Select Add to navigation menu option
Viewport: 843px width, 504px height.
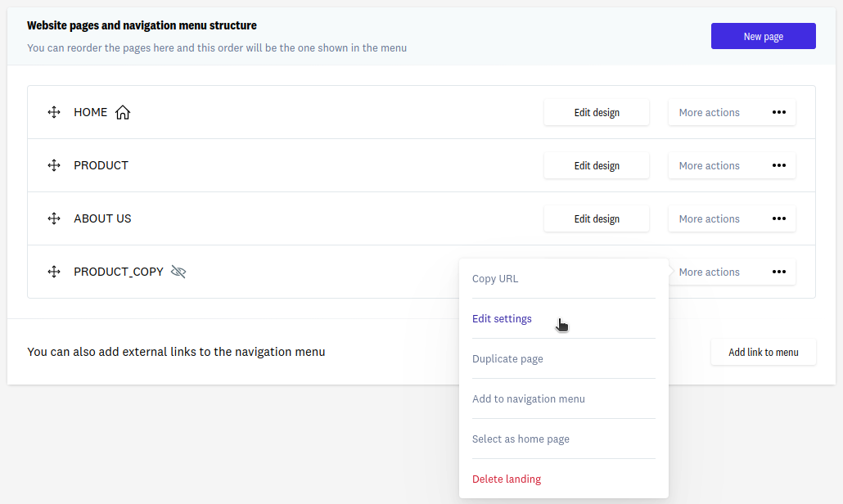point(529,399)
